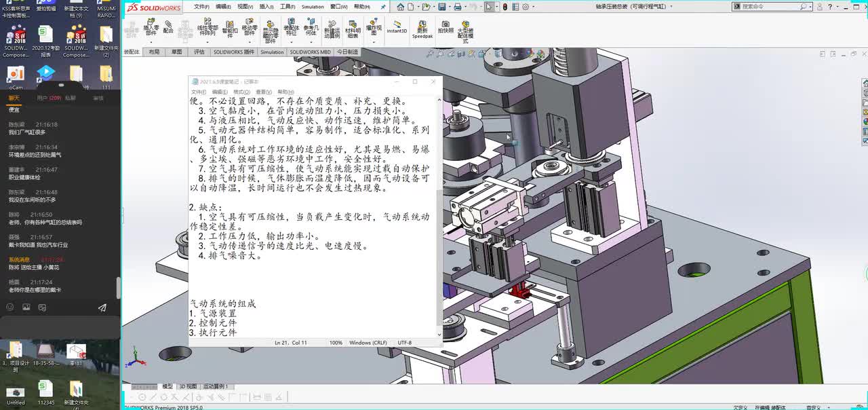Screen dimensions: 868x410
Task: Click the Notepad vertical scrollbar down arrow
Action: [x=438, y=334]
